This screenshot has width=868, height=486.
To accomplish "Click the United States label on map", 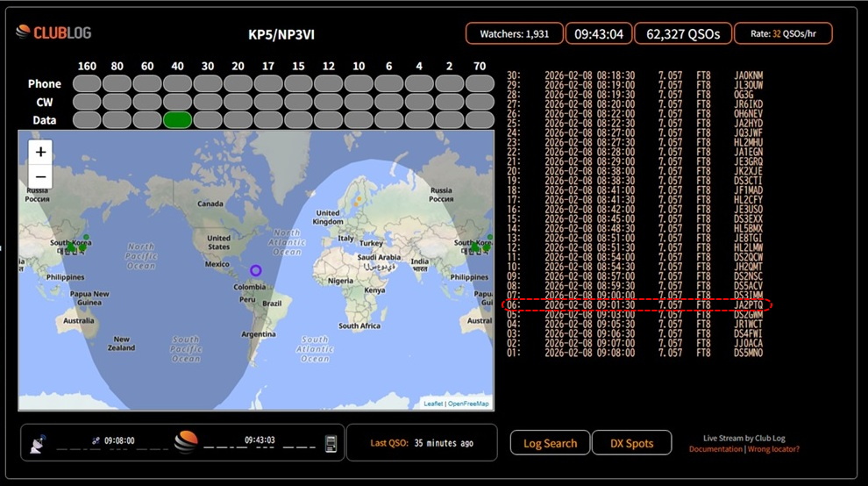I will pyautogui.click(x=219, y=242).
